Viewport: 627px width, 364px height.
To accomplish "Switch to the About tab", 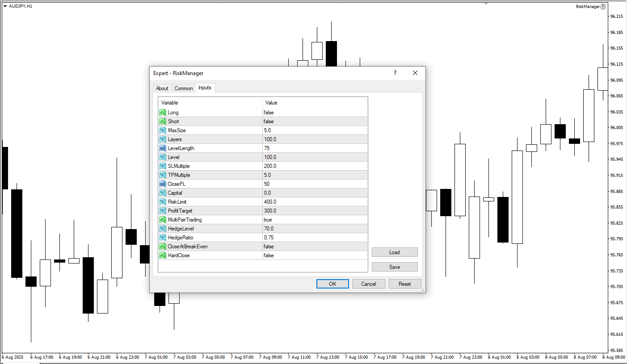I will tap(162, 88).
